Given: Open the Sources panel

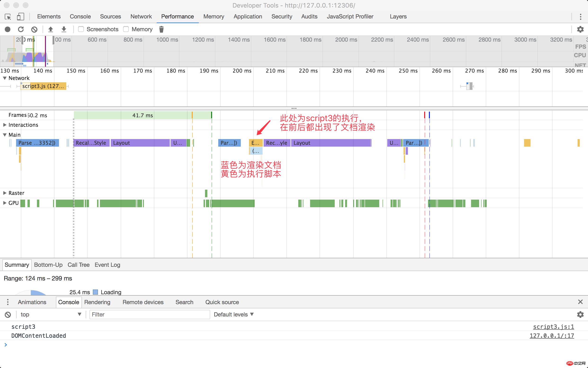Looking at the screenshot, I should 110,17.
